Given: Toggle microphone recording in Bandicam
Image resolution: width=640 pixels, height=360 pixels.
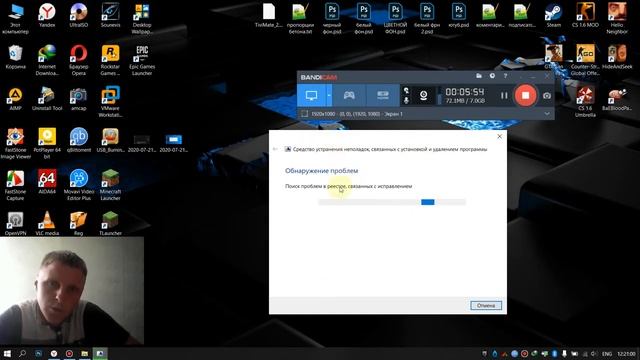Looking at the screenshot, I should pos(406,100).
